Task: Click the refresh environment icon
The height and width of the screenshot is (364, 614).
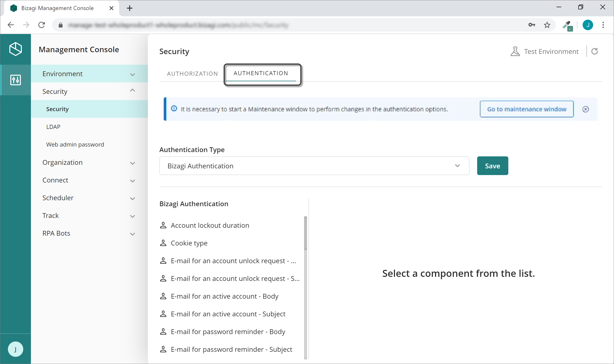Action: click(595, 51)
